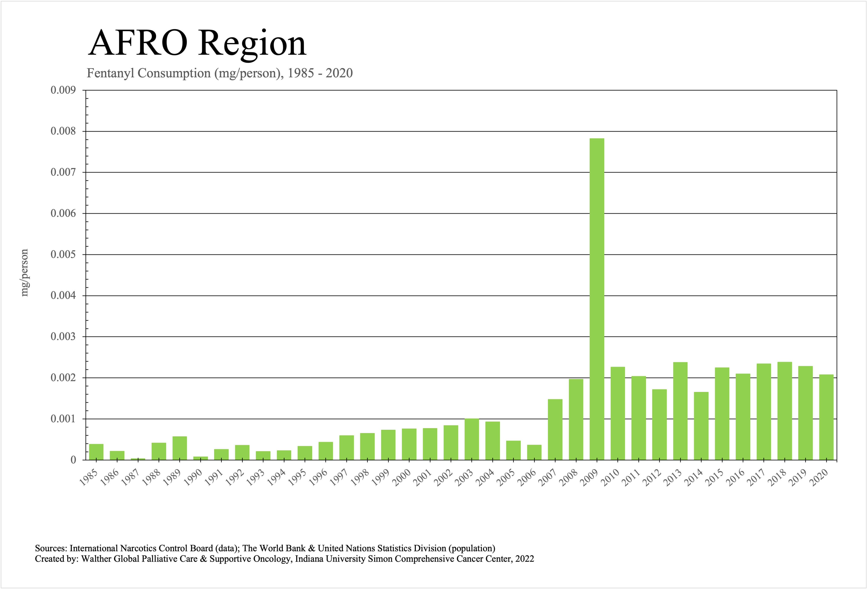
Task: Click the 2018 bar
Action: pos(784,411)
